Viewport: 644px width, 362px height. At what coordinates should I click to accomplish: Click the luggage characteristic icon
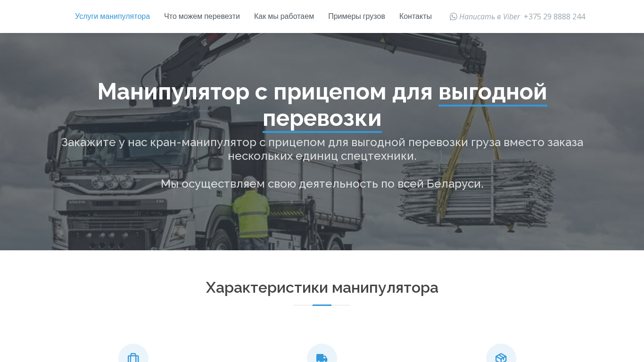[x=133, y=358]
